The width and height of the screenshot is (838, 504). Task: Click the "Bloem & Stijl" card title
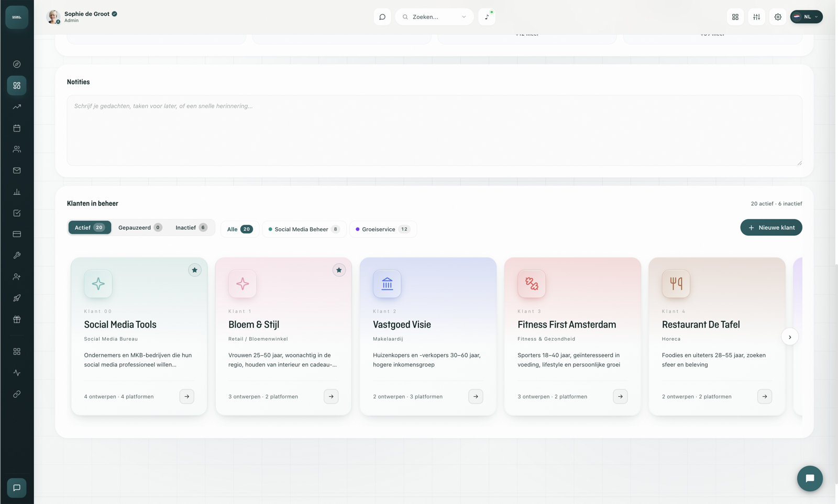point(253,324)
